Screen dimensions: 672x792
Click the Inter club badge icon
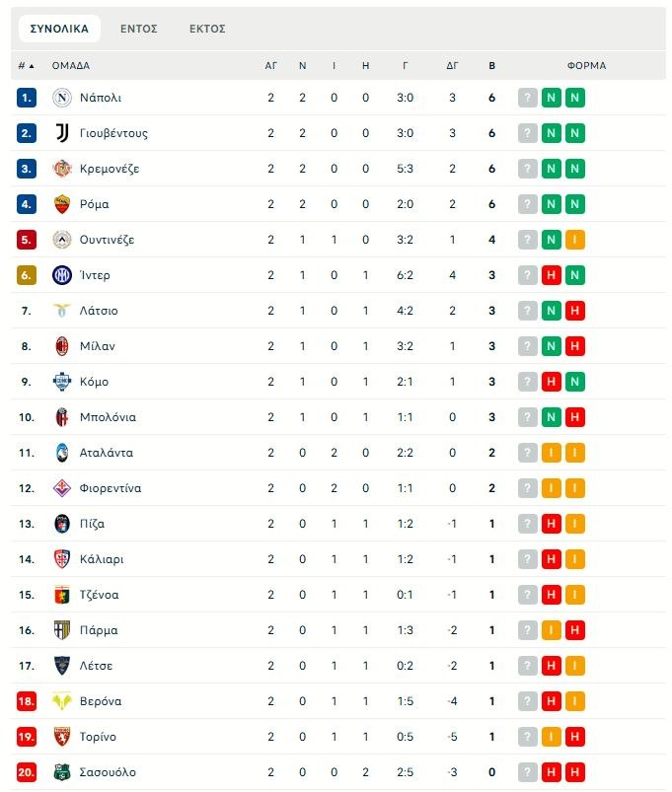[x=62, y=275]
